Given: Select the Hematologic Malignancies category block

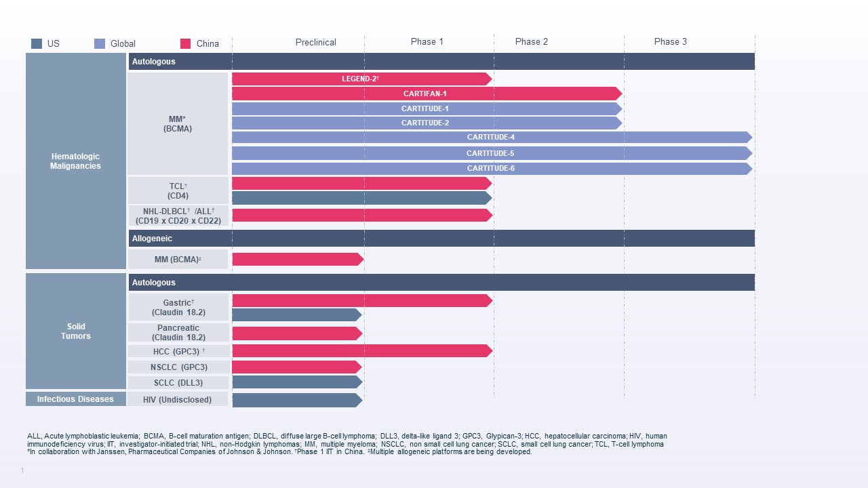Looking at the screenshot, I should (x=76, y=161).
